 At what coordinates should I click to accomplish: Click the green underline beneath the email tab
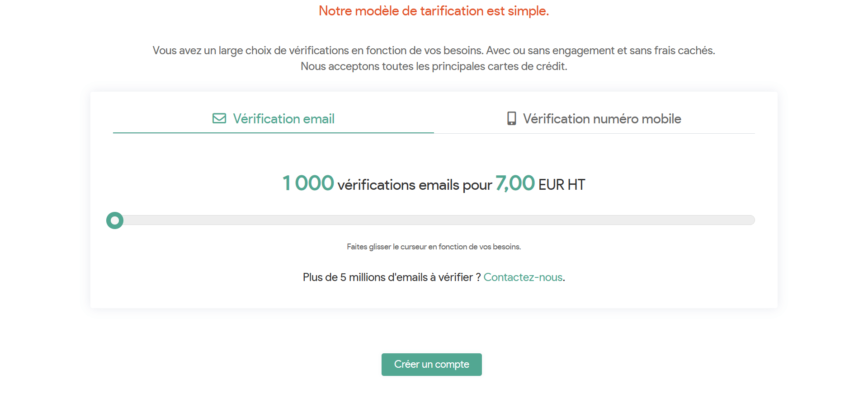tap(273, 133)
